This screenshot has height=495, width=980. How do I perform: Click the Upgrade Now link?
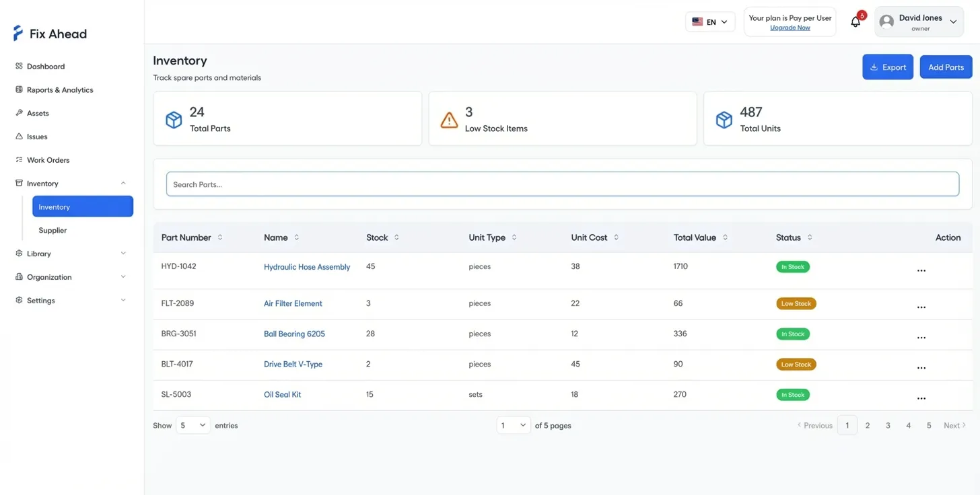790,28
